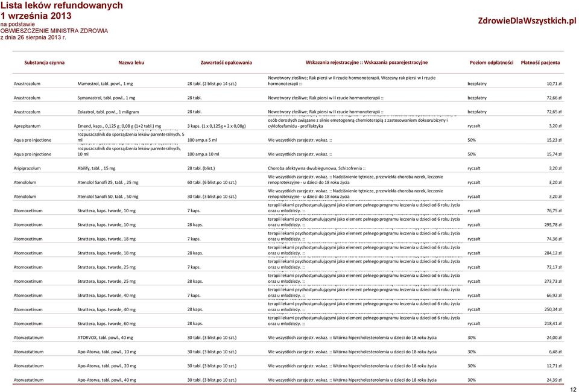Image resolution: width=579 pixels, height=392 pixels.
Task: Click the '28 tabl. (2 blist.po 14 szt.)' cell
Action: tap(212, 84)
